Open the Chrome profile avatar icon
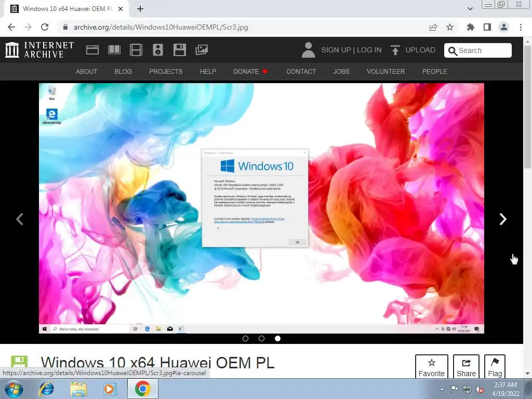This screenshot has width=532, height=399. tap(504, 27)
